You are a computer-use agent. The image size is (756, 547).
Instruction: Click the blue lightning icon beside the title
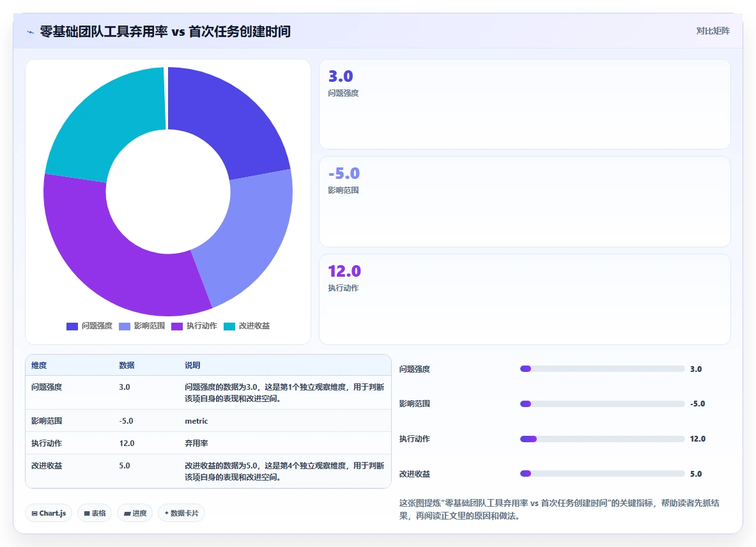[31, 33]
